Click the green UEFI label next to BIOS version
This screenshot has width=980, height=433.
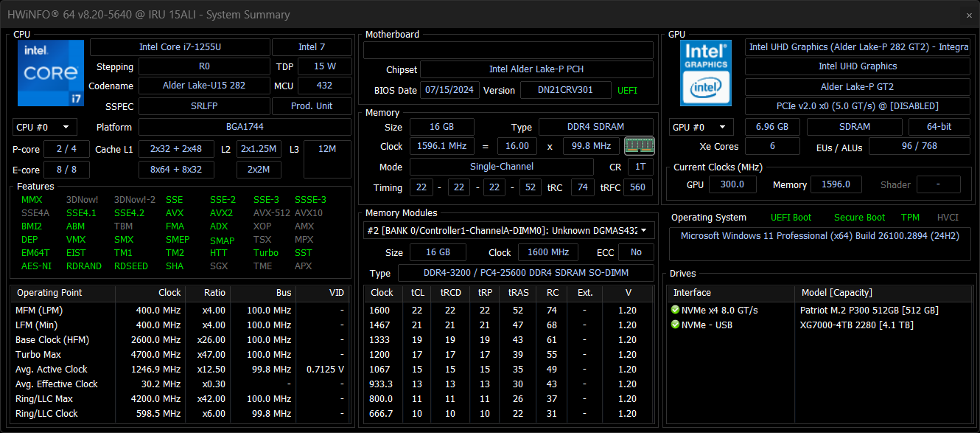(x=628, y=90)
